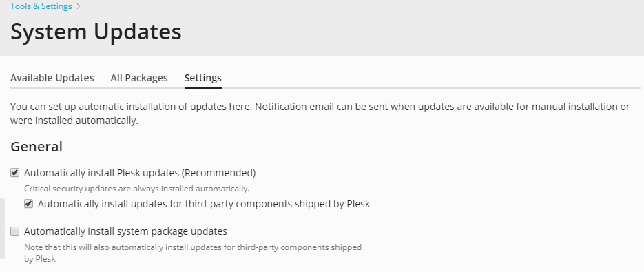
Task: Click the note under system package updates
Action: (193, 253)
